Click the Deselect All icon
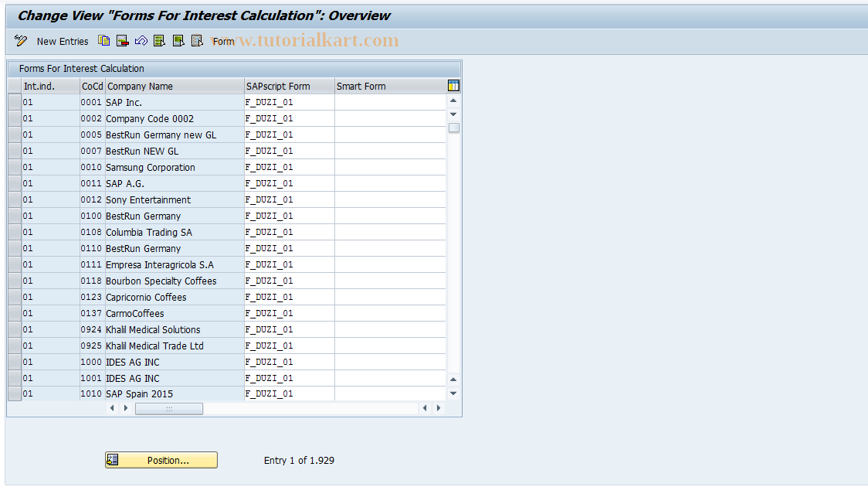 [197, 40]
